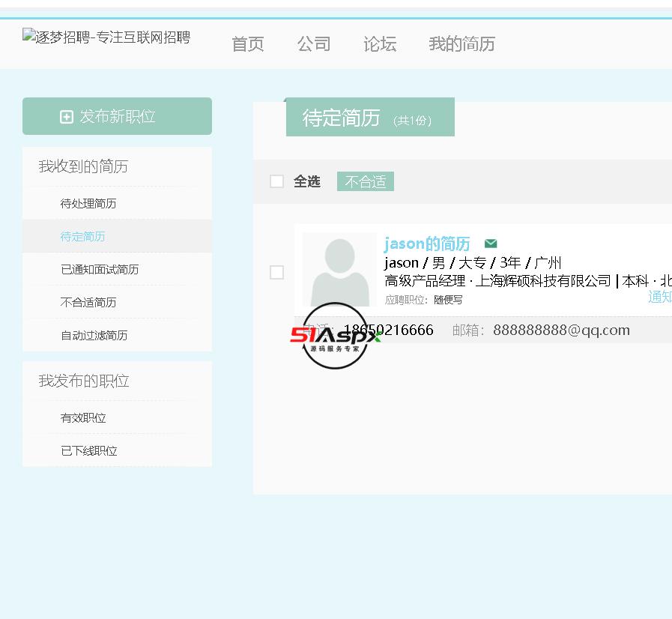Click jason's gray avatar thumbnail

[x=339, y=270]
